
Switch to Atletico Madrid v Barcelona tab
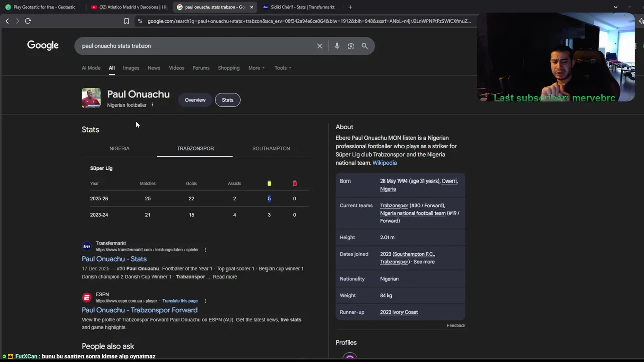(130, 7)
